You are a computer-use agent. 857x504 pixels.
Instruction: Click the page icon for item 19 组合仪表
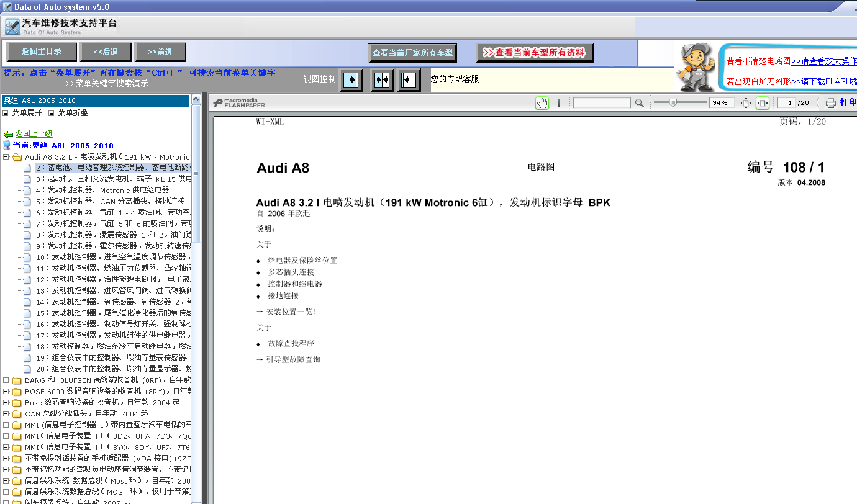(27, 358)
